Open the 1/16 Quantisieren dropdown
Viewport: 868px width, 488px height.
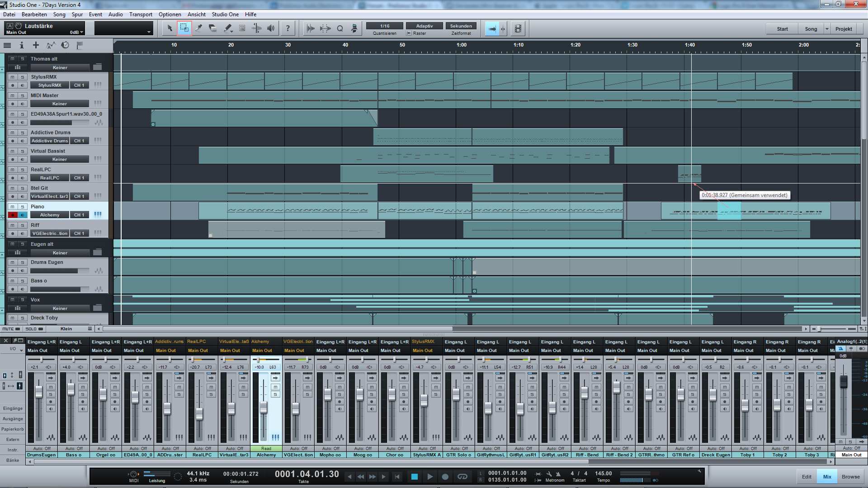[385, 26]
